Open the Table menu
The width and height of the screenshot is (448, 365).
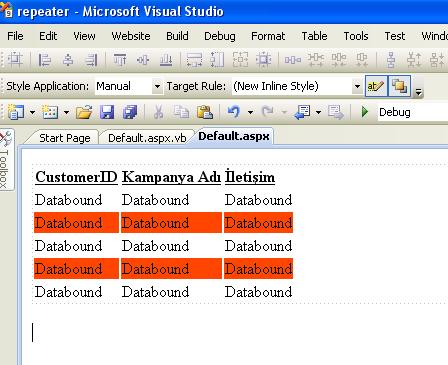[x=314, y=36]
